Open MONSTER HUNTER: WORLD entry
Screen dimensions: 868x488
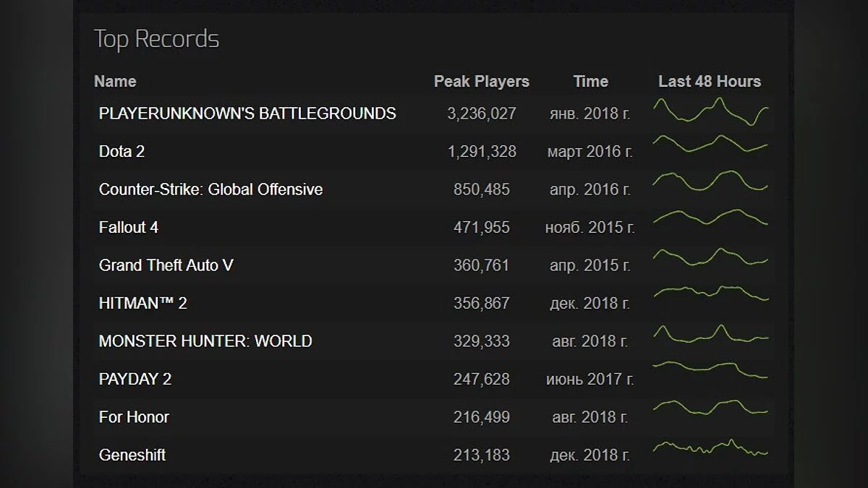(205, 341)
